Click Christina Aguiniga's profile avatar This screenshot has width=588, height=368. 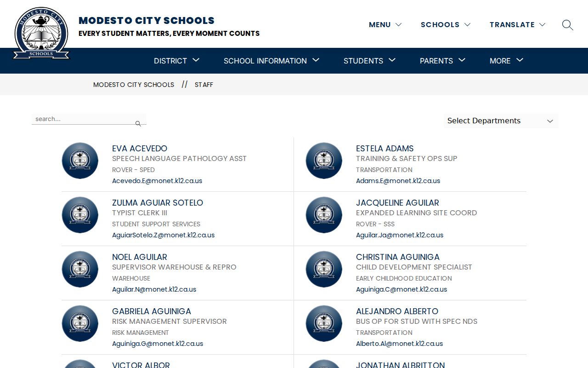[x=324, y=269]
